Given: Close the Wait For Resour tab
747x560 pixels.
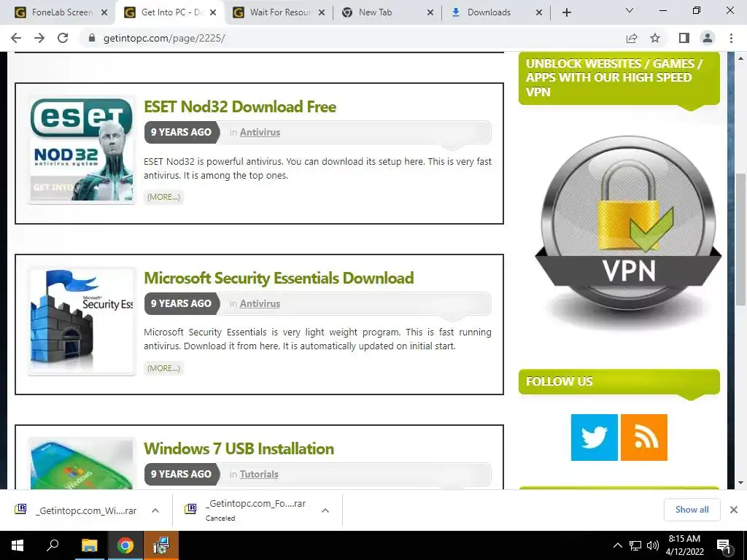Looking at the screenshot, I should point(322,12).
